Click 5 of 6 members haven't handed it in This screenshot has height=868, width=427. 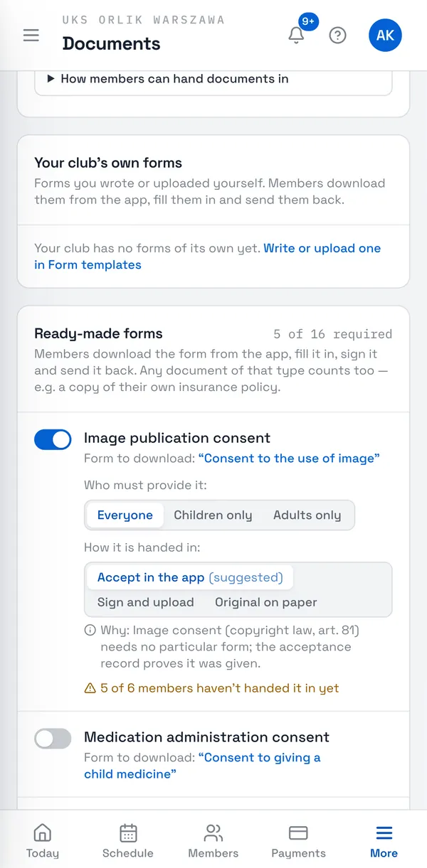point(219,688)
